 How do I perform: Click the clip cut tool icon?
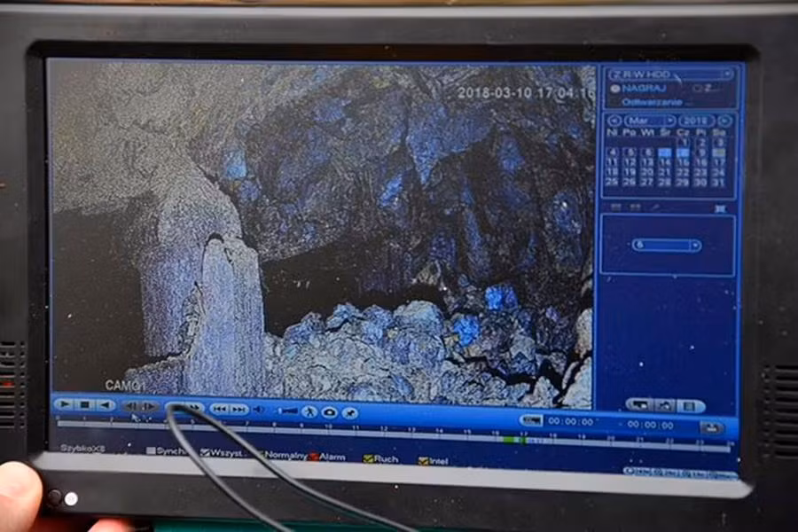pos(350,413)
